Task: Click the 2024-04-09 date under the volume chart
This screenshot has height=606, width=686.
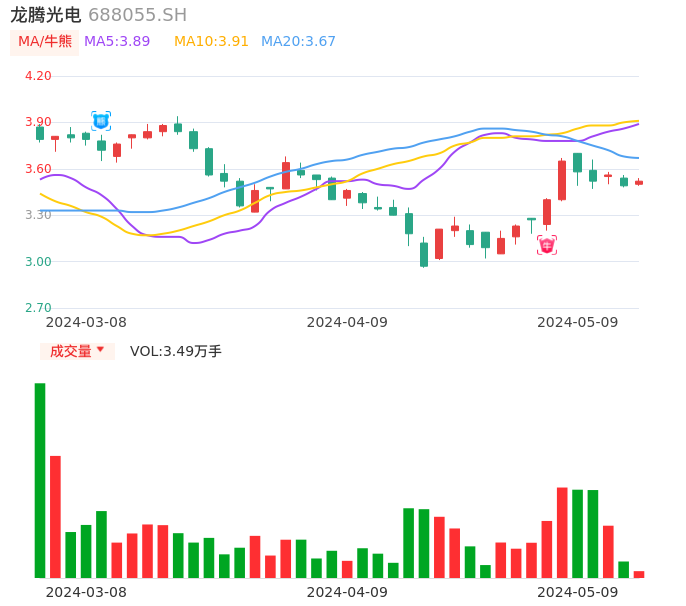Action: pos(347,592)
